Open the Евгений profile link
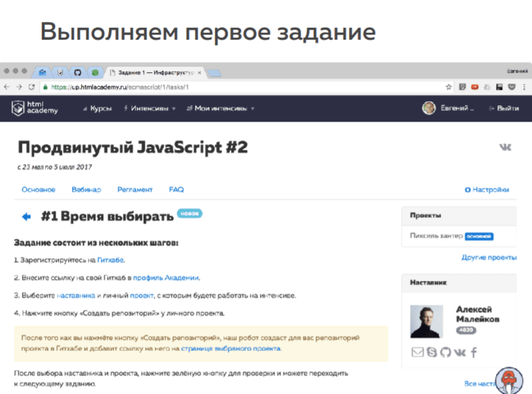Viewport: 532px width, 394px height. (x=457, y=108)
